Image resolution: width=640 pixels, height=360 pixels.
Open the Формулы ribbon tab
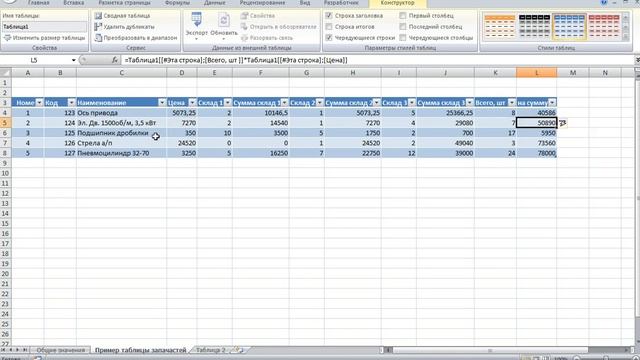tap(177, 3)
